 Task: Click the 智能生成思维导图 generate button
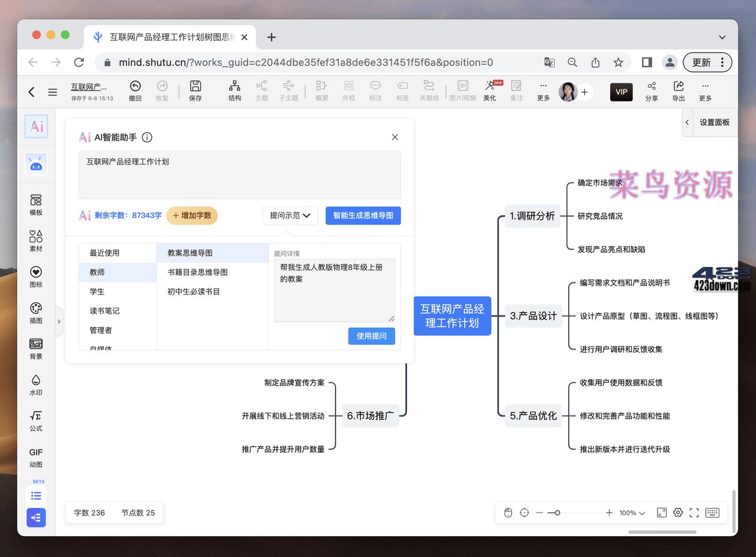click(363, 216)
